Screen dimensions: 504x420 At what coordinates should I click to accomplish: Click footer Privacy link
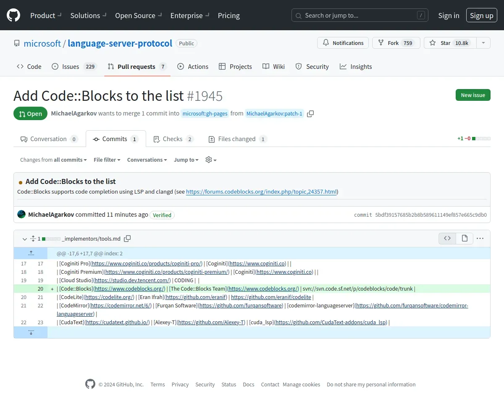tap(180, 384)
